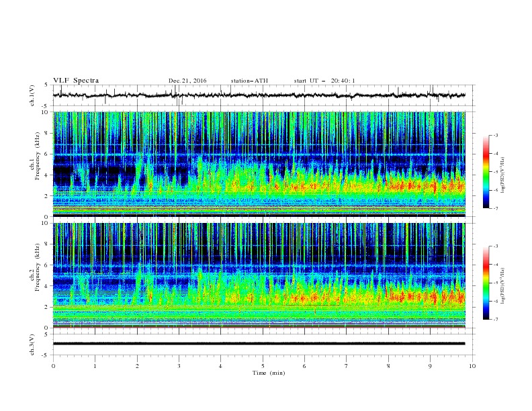Click the ch.2 spectrogram color scale bar
Image resolution: width=532 pixels, height=411 pixels.
486,283
